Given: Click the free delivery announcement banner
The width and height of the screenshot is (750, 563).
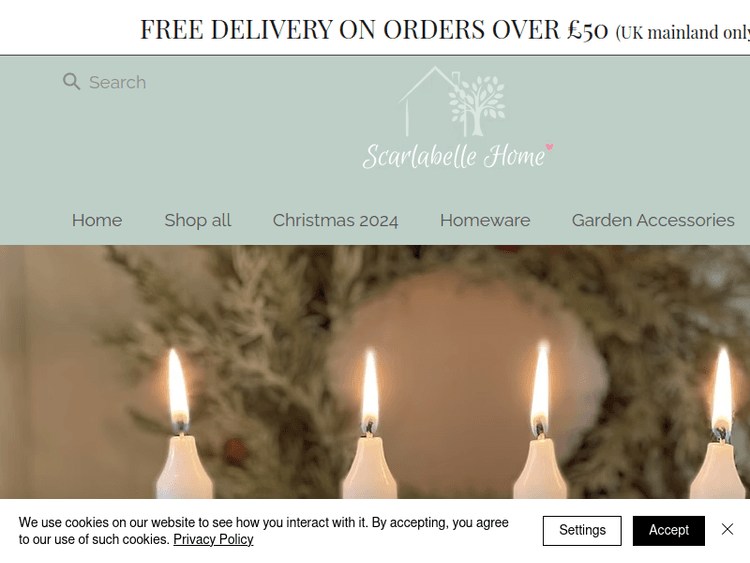Looking at the screenshot, I should click(374, 29).
